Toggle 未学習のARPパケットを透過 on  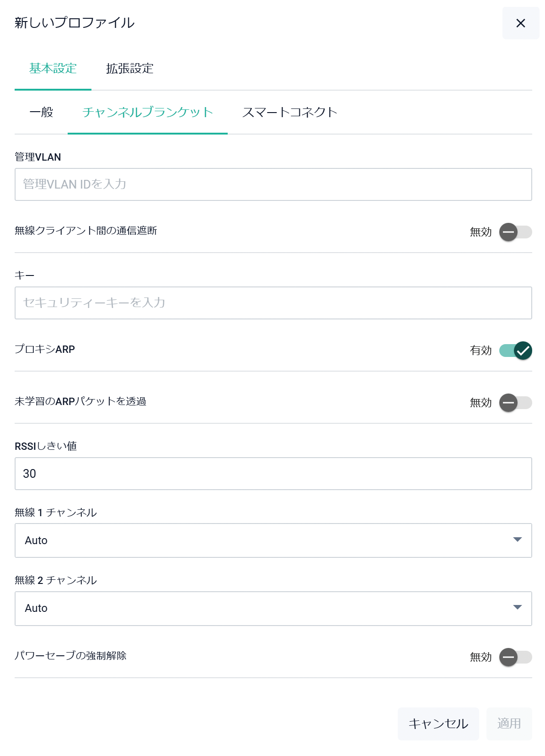515,403
